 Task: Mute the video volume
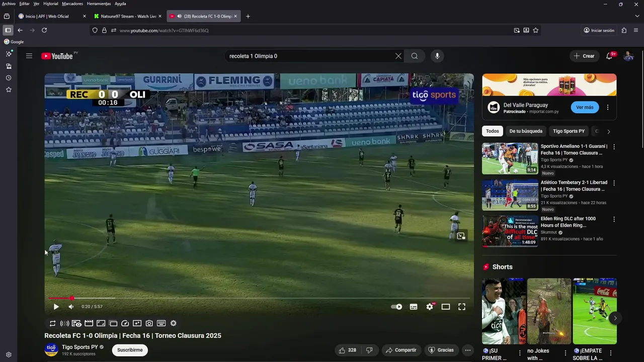click(x=71, y=307)
